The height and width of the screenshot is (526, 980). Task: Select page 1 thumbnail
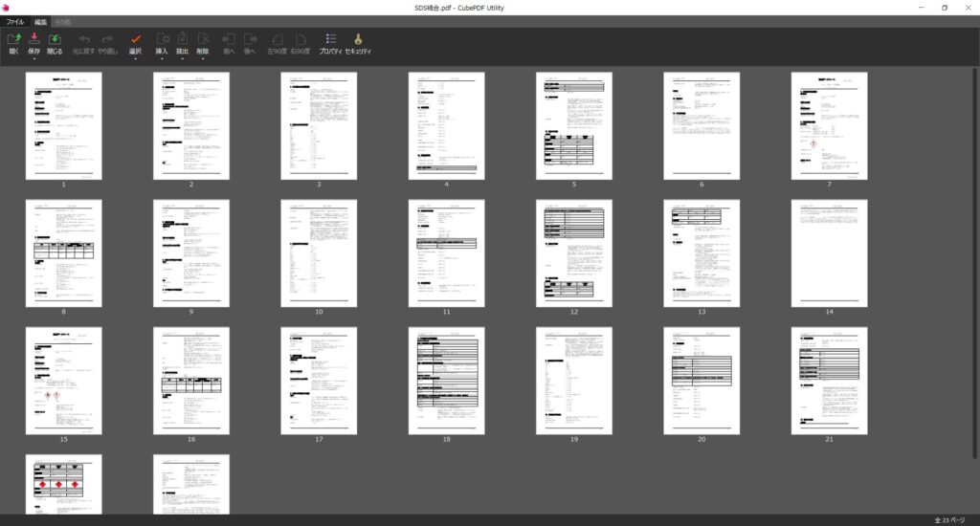(63, 125)
